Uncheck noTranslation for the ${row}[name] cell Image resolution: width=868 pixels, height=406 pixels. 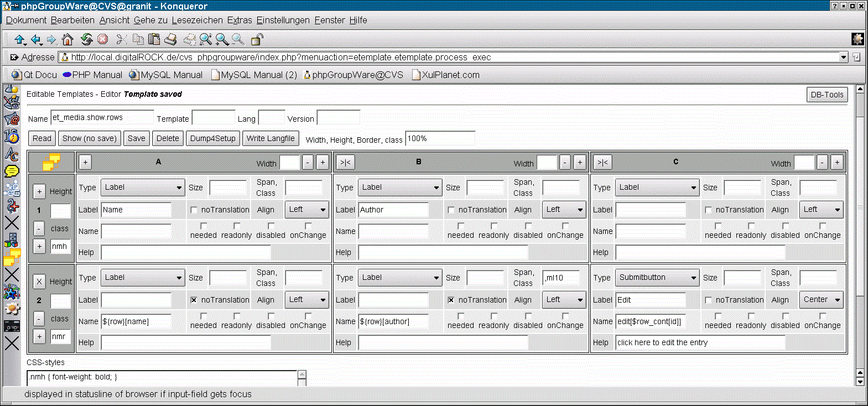tap(194, 300)
